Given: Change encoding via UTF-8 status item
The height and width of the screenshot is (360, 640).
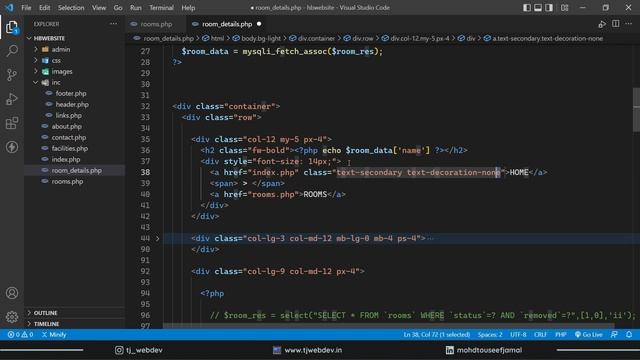Looking at the screenshot, I should 518,335.
